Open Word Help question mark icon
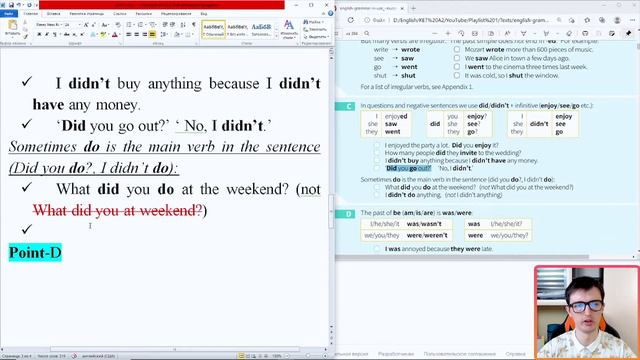640x360 pixels. [x=331, y=13]
